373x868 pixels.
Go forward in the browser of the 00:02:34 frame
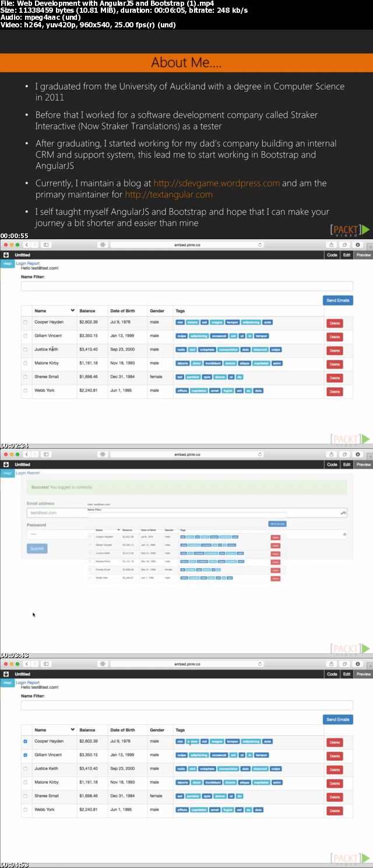35,245
